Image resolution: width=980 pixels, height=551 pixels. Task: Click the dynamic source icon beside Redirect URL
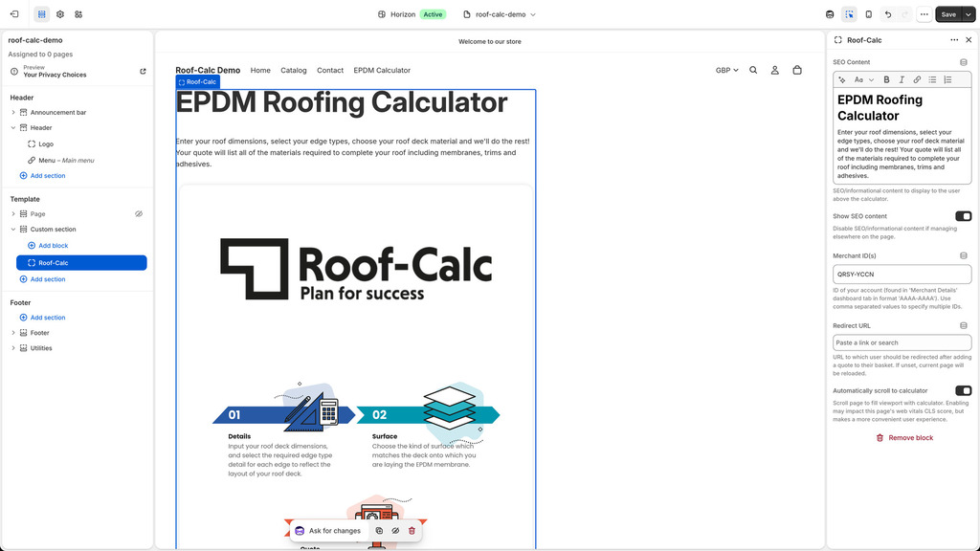tap(963, 325)
